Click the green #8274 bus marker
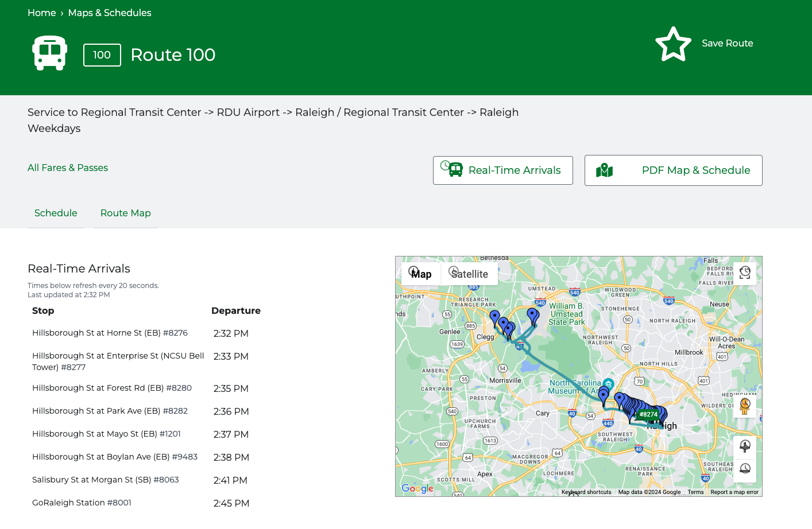 (x=648, y=414)
